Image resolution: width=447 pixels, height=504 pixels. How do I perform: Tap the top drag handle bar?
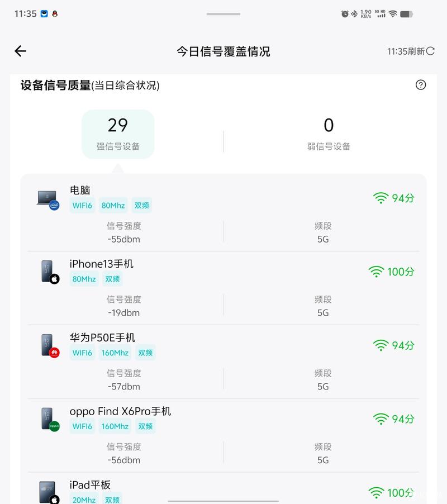click(223, 14)
